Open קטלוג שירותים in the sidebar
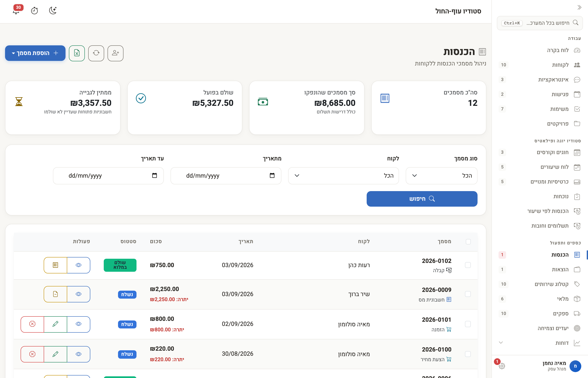The width and height of the screenshot is (588, 378). (x=539, y=284)
